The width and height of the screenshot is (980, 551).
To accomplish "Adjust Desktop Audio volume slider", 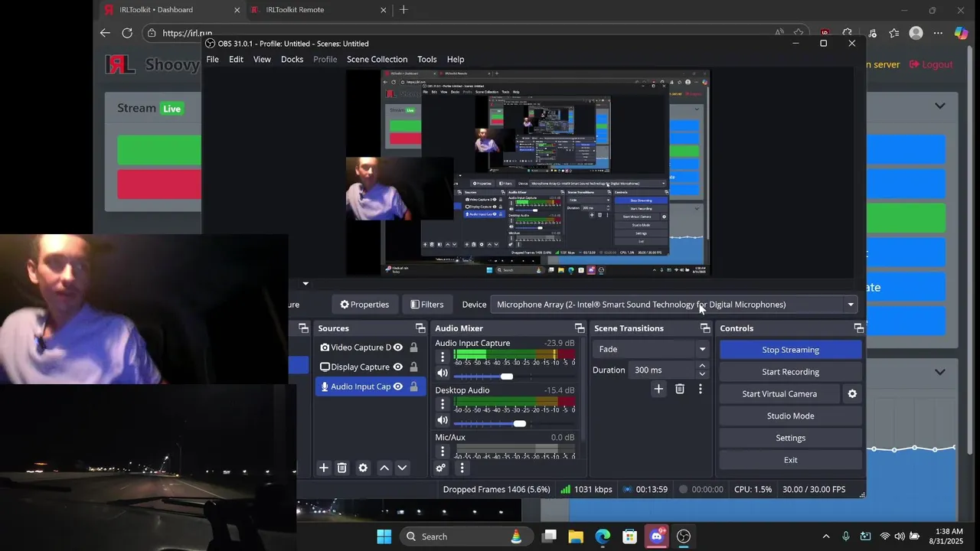I will tap(520, 423).
